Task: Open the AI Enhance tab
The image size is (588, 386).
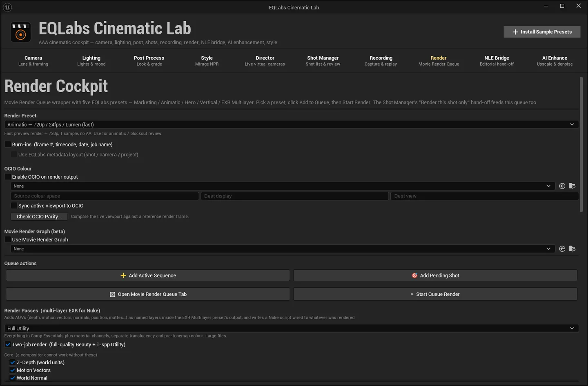Action: tap(555, 61)
